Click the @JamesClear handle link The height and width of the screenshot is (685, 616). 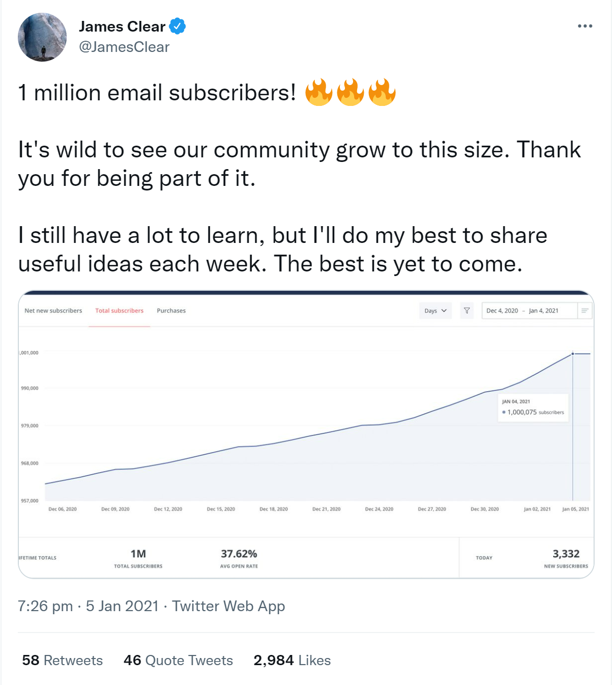pos(124,47)
